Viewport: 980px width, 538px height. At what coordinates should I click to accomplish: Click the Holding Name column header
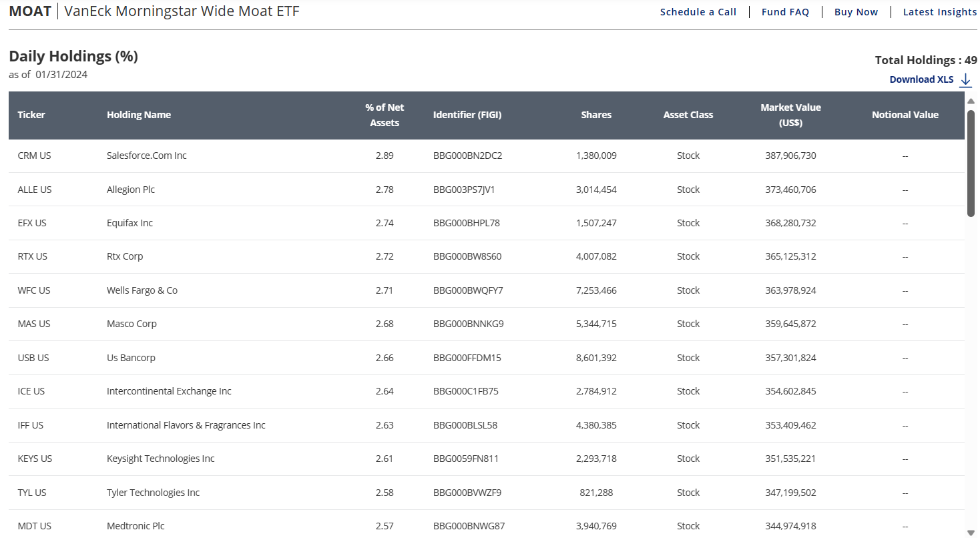tap(139, 115)
